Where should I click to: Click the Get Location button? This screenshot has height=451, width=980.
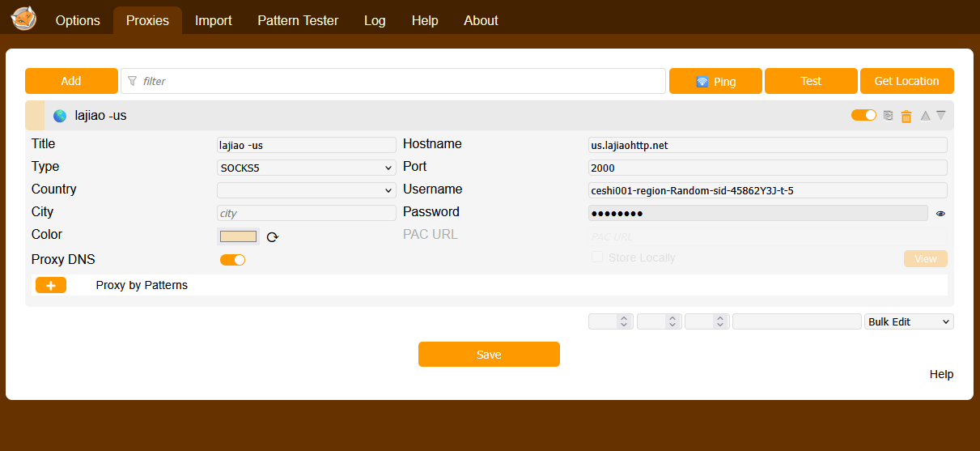tap(906, 81)
